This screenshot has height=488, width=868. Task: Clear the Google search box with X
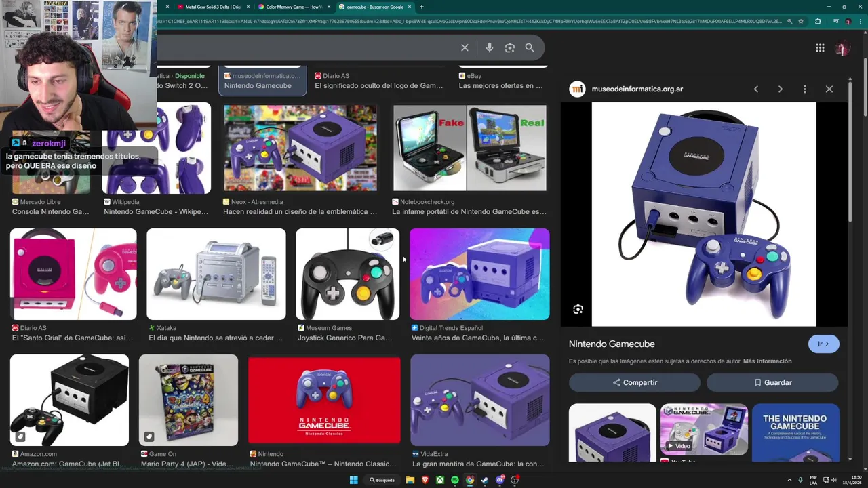coord(465,48)
